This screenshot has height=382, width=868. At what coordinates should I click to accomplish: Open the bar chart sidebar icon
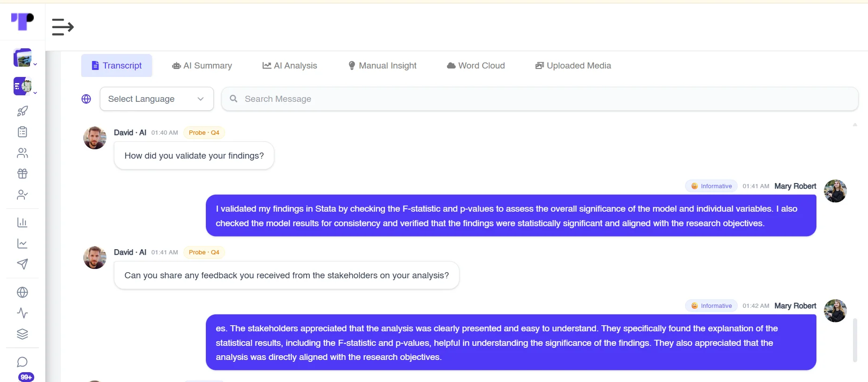pos(23,222)
